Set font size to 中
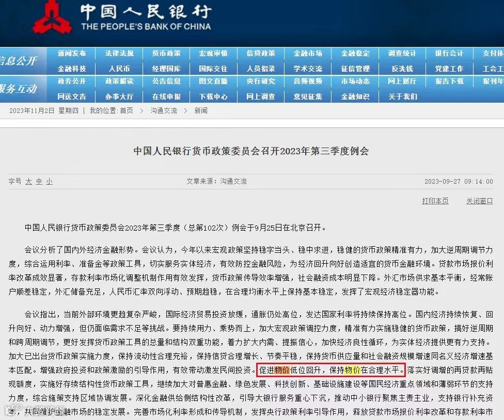Viewport: 504px width, 420px height. [39, 182]
